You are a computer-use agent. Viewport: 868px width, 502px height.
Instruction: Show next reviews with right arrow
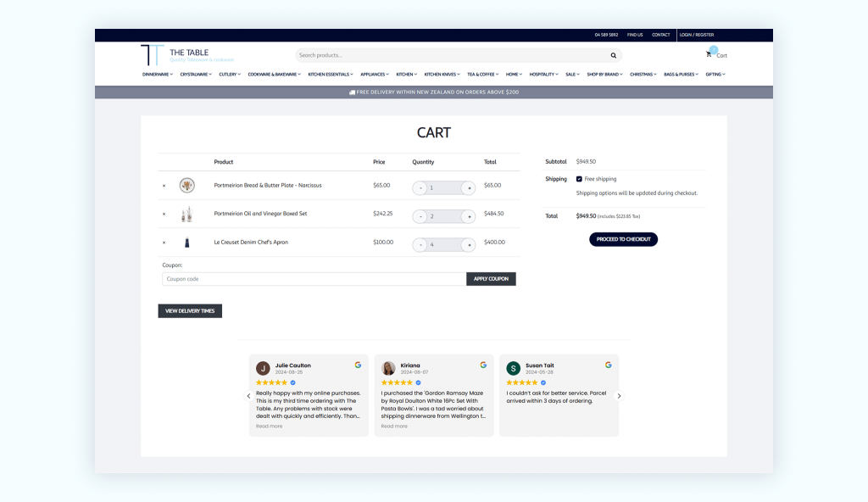(619, 396)
